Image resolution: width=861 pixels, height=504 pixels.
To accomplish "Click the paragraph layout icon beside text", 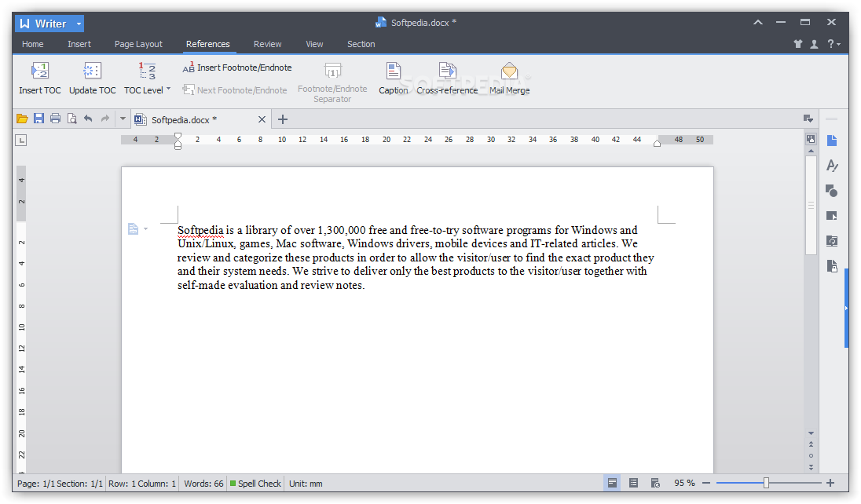I will pyautogui.click(x=133, y=228).
